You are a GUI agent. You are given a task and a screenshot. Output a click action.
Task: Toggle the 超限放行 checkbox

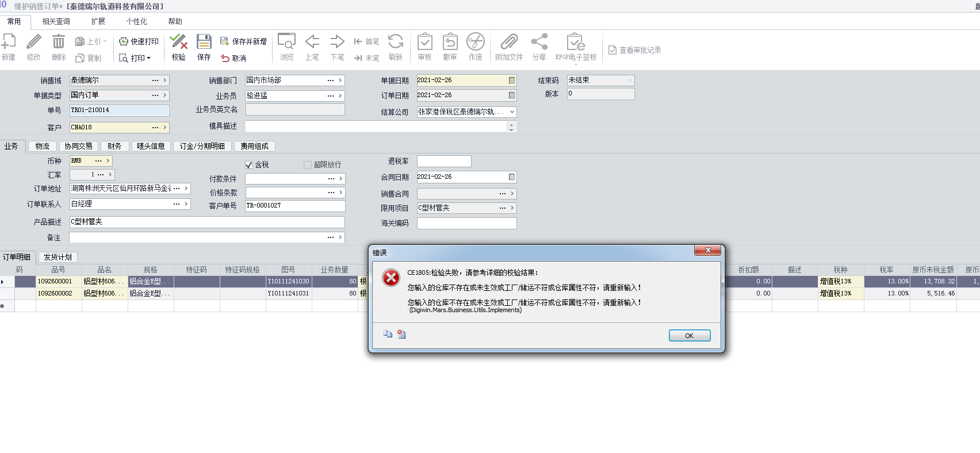point(308,165)
